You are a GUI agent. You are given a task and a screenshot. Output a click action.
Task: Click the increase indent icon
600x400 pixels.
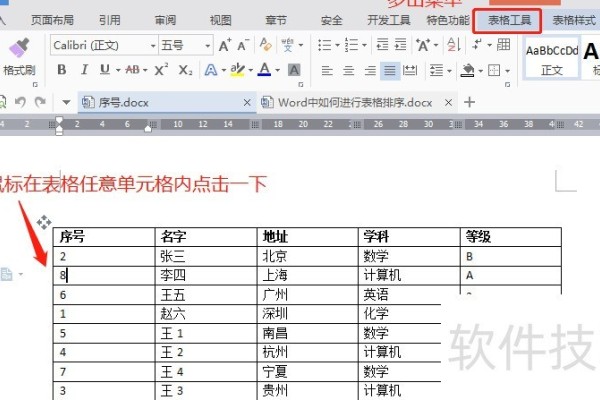(x=400, y=45)
